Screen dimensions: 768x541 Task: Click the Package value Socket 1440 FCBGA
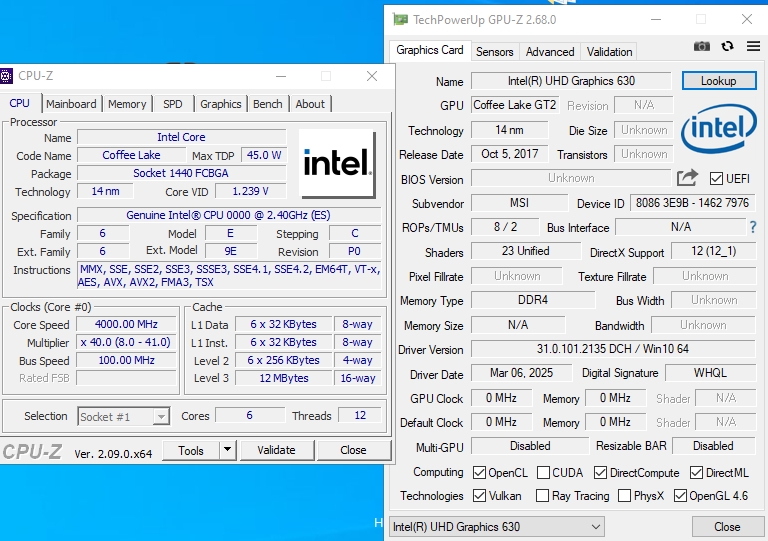(x=181, y=173)
